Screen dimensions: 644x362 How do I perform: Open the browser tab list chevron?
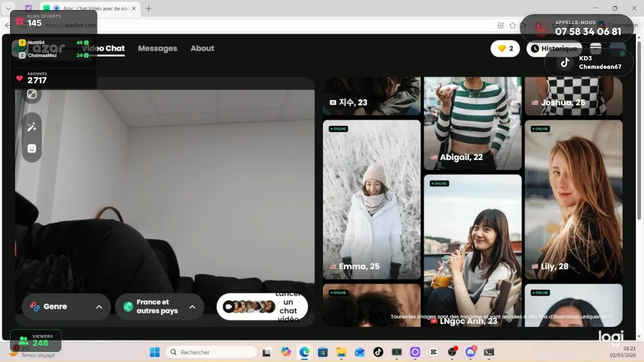tap(9, 9)
